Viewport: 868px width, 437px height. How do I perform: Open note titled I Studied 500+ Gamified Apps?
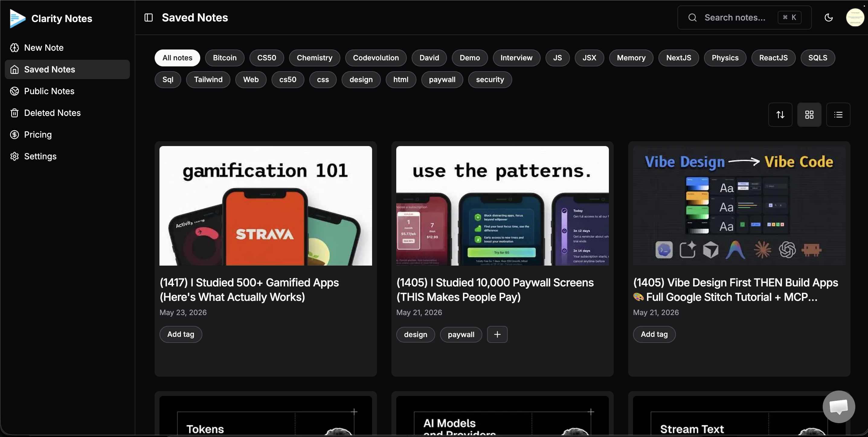[x=249, y=289]
